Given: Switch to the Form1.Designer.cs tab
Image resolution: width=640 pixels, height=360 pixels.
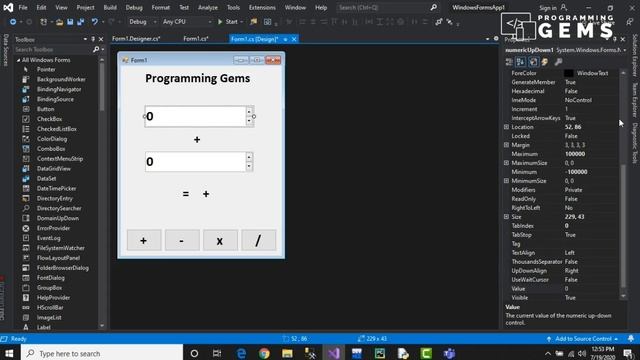Looking at the screenshot, I should click(136, 39).
